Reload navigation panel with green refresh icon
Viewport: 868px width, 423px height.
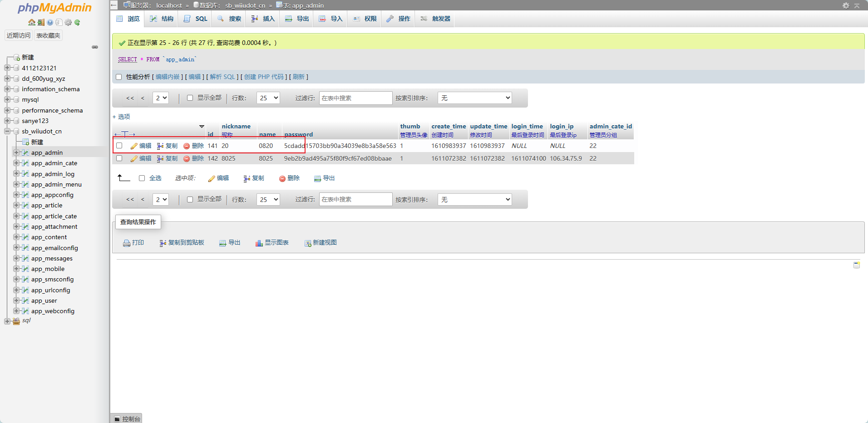click(77, 22)
